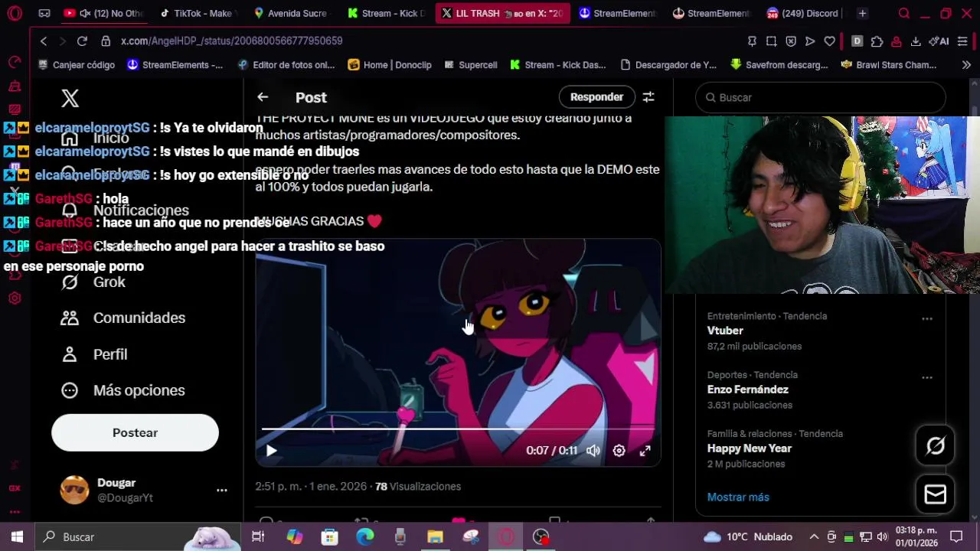Click the Postear button
980x551 pixels.
tap(135, 433)
